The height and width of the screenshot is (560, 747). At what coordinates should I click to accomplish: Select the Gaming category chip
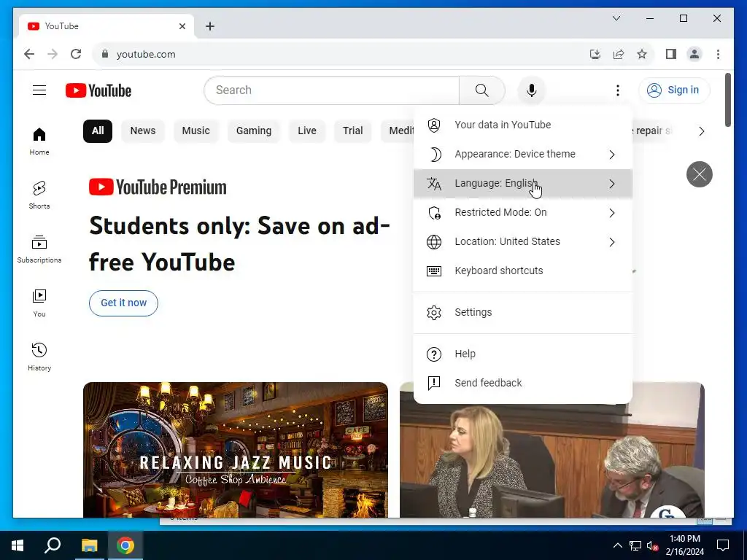point(254,131)
